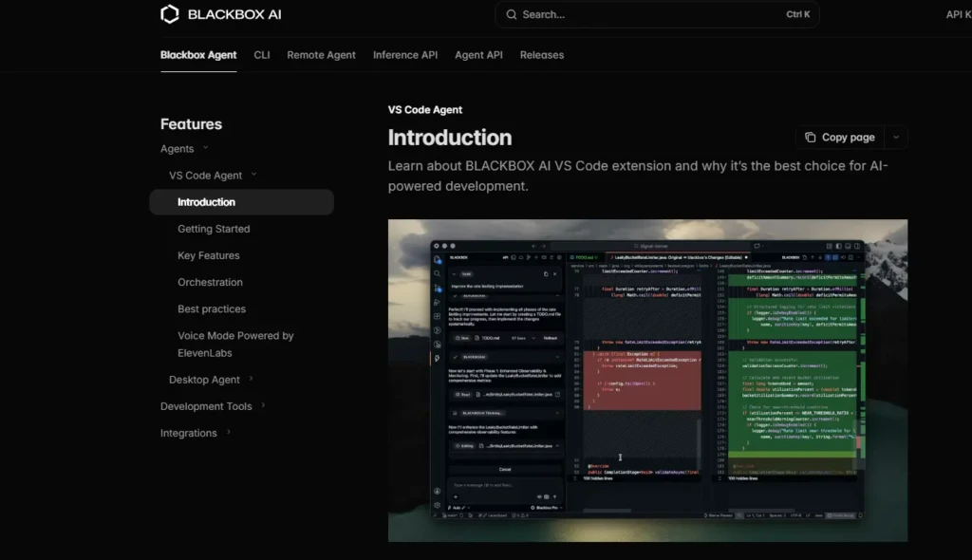Click the copy icon beside Copy page
The height and width of the screenshot is (560, 972).
point(811,137)
